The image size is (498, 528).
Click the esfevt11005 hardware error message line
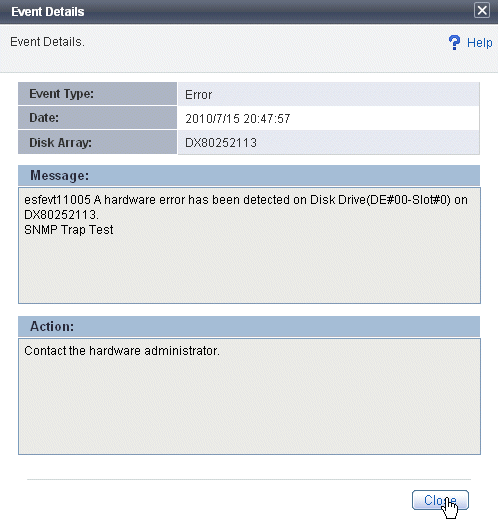coord(246,207)
